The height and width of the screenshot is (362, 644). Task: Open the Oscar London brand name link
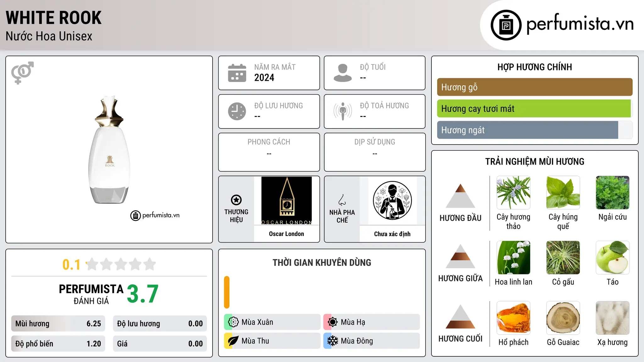(x=286, y=234)
